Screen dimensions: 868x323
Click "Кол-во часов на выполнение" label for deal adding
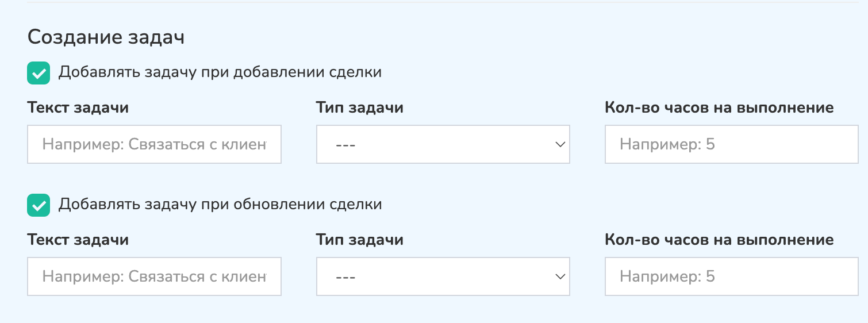[x=719, y=107]
